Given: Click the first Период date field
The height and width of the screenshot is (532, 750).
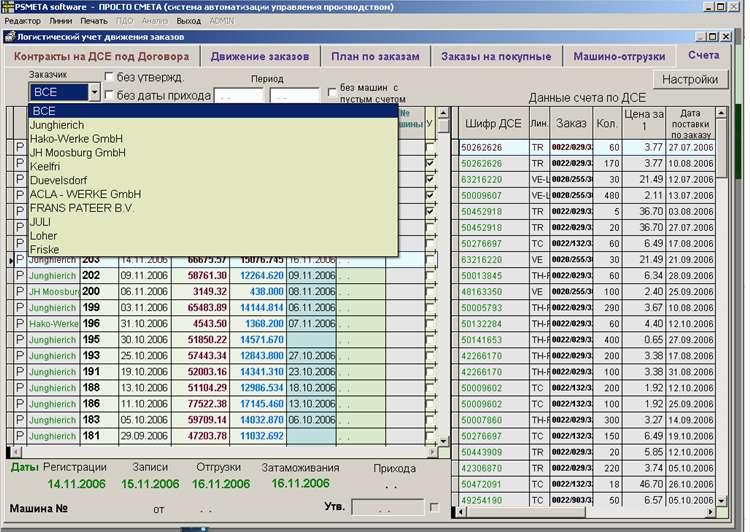Looking at the screenshot, I should (x=238, y=97).
